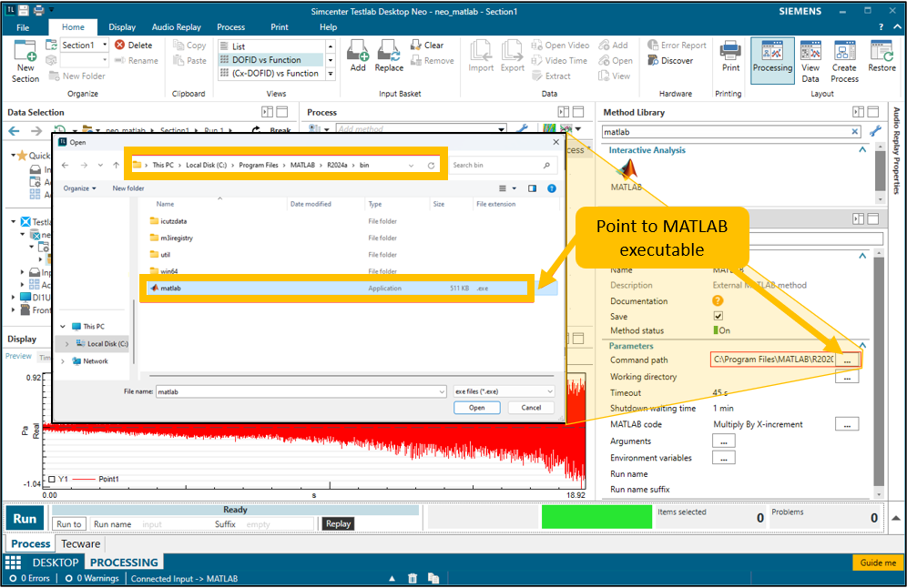
Task: Toggle preview pane in Open dialog
Action: (532, 188)
